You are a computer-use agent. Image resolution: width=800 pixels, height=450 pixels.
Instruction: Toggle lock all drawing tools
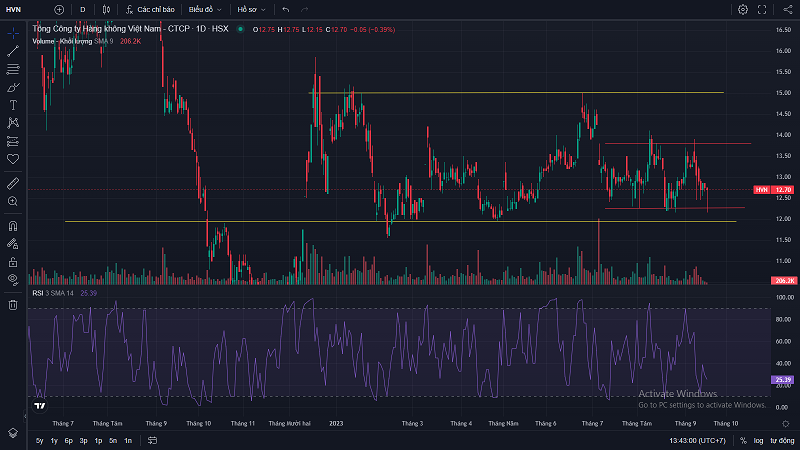(x=13, y=261)
